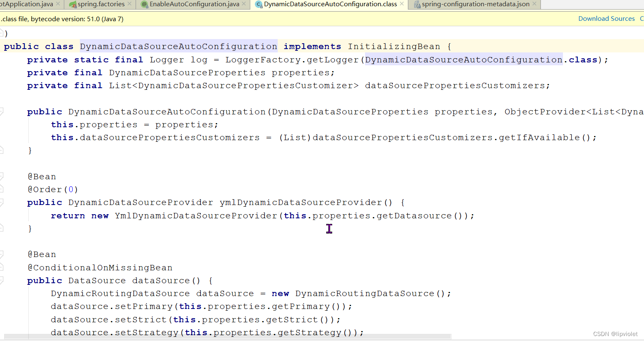This screenshot has height=341, width=644.
Task: Click the '.class' keyword in getLogger argument
Action: pyautogui.click(x=581, y=60)
